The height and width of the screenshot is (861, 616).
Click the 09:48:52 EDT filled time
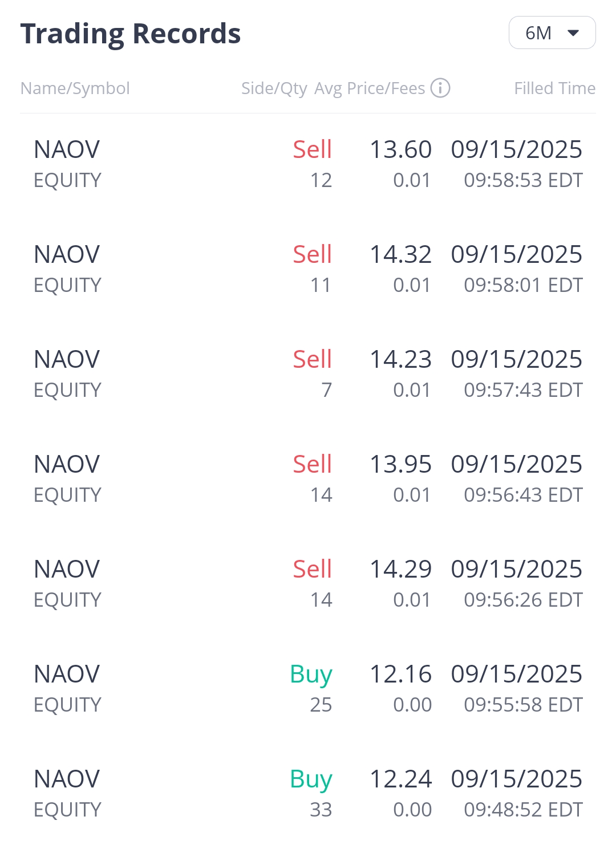523,810
